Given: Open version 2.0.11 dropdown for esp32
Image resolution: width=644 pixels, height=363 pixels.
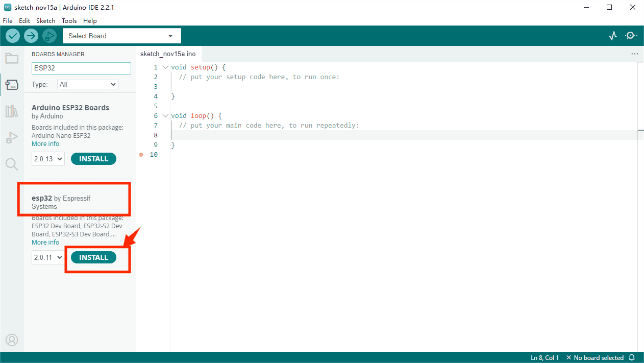Looking at the screenshot, I should [x=48, y=257].
